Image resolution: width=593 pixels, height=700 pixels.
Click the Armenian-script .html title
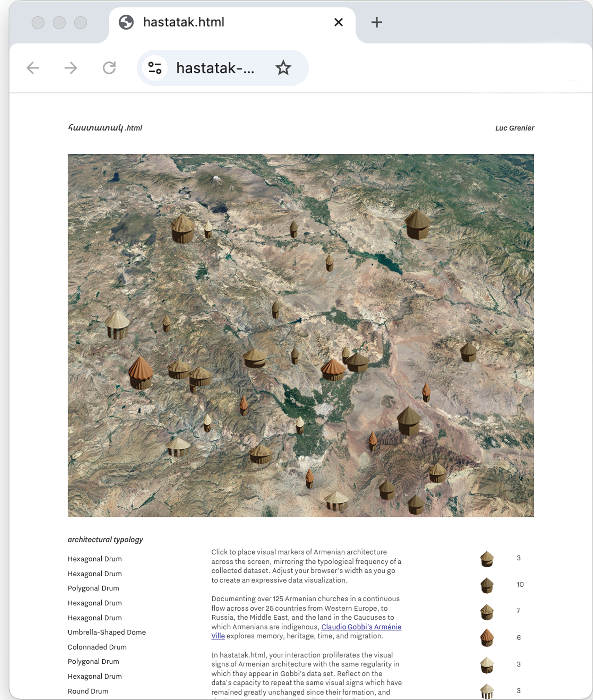[x=105, y=128]
